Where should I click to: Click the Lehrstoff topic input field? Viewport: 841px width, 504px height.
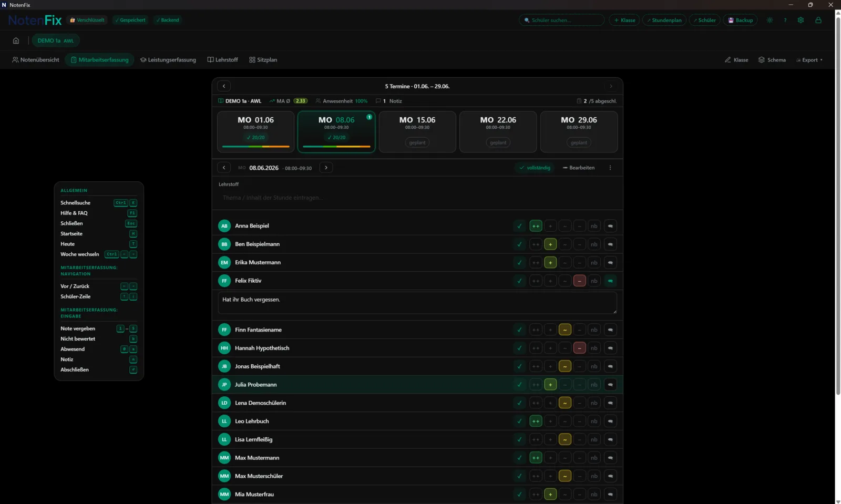pos(417,198)
